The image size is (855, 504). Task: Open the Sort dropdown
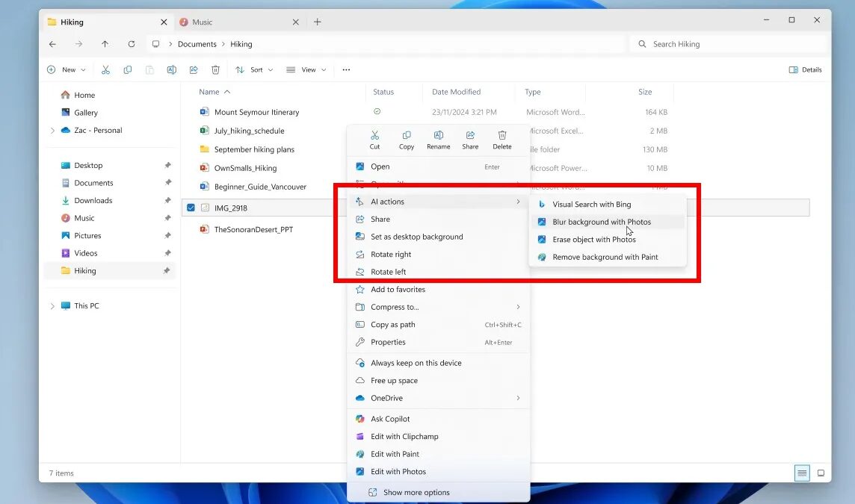pyautogui.click(x=254, y=69)
